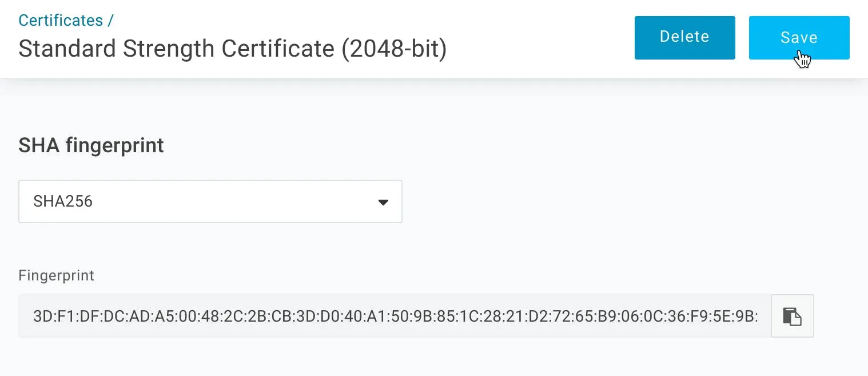Click inside the Fingerprint value field

pyautogui.click(x=395, y=316)
